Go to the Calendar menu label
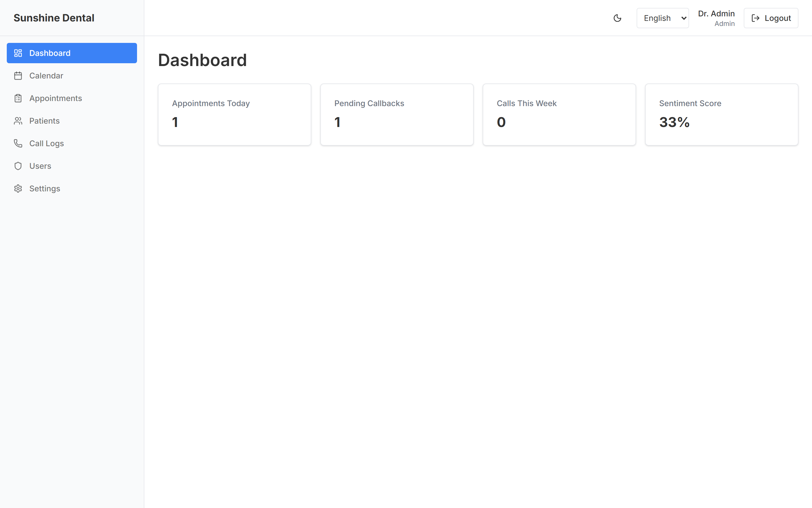 [46, 76]
